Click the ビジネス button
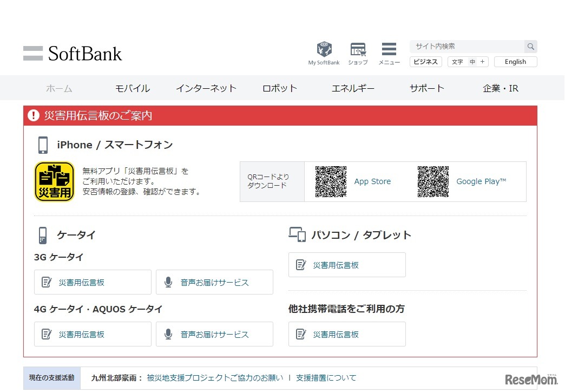Screen dimensions: 565x392 pos(425,62)
